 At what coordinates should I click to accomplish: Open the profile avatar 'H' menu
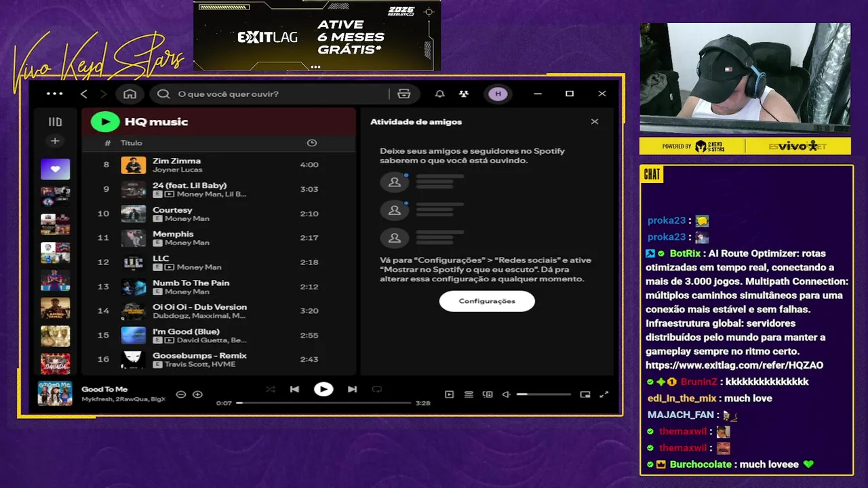(498, 94)
